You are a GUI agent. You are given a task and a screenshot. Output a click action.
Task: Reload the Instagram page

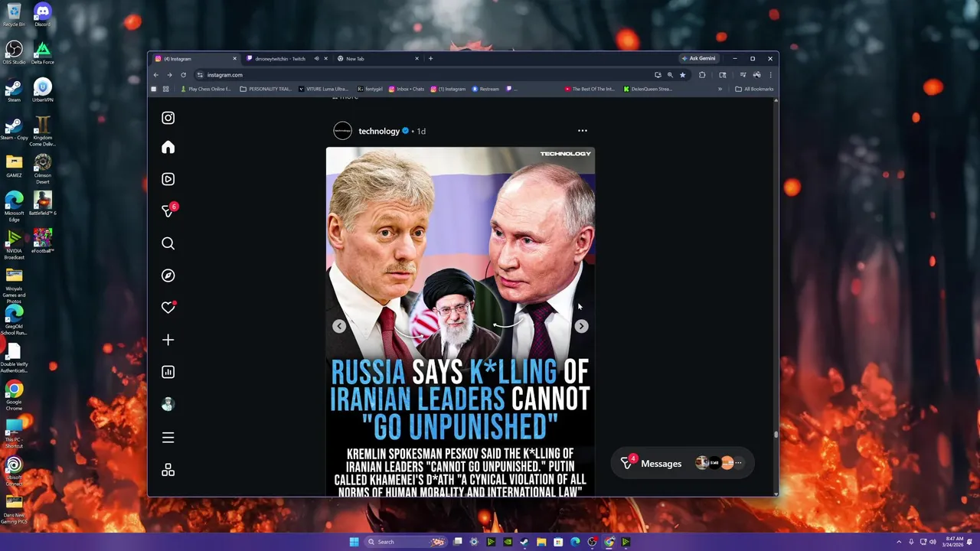183,75
